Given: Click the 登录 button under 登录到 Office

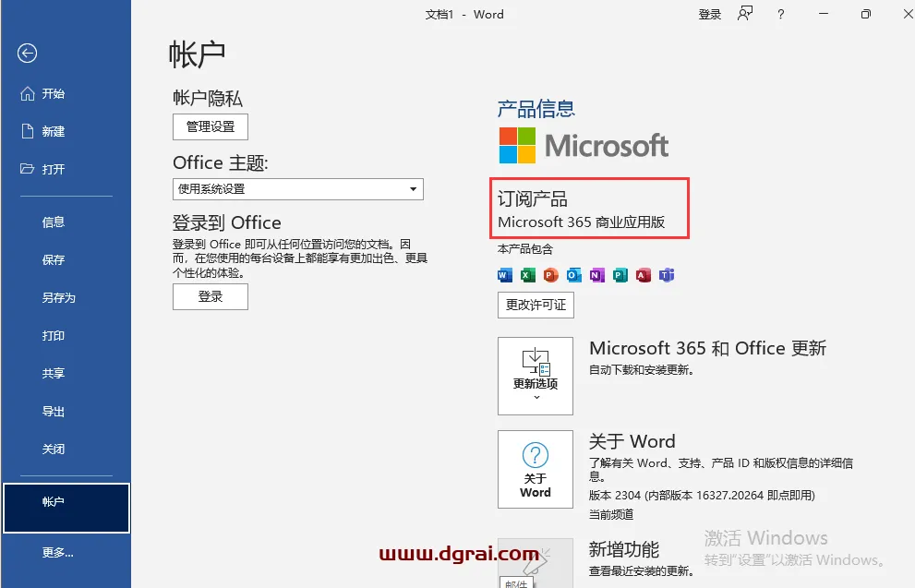Looking at the screenshot, I should point(211,296).
